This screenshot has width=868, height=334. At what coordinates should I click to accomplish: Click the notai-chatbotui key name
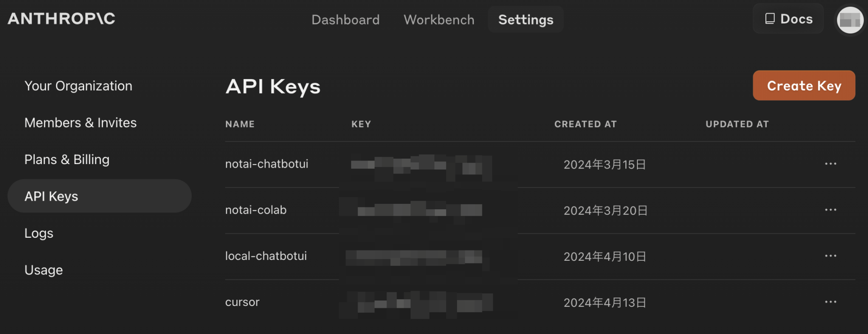click(267, 164)
